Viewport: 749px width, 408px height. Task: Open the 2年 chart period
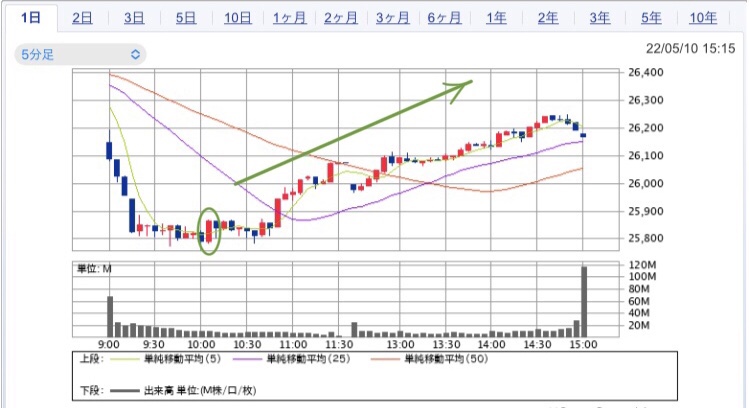548,18
